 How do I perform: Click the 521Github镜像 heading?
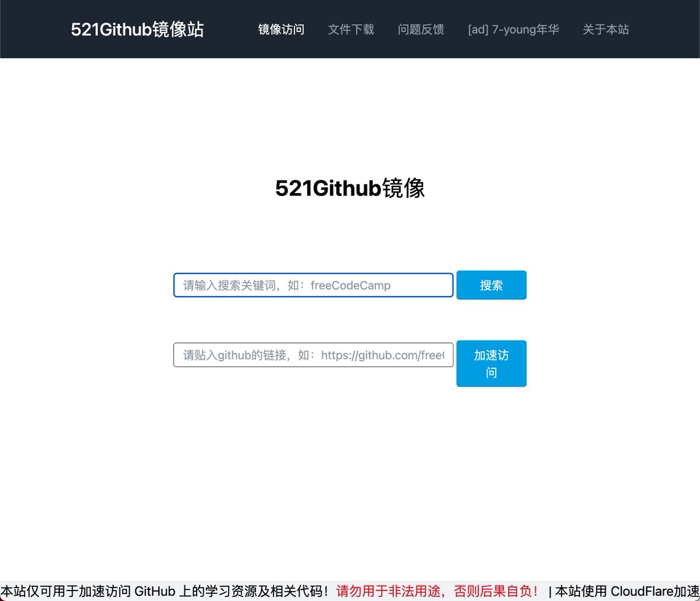[x=350, y=188]
